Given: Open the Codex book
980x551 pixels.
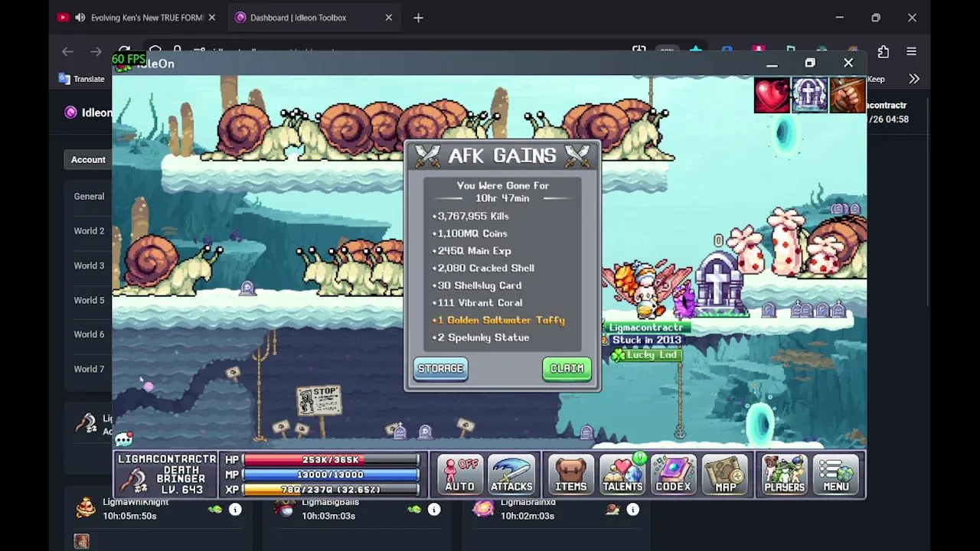Looking at the screenshot, I should tap(673, 474).
